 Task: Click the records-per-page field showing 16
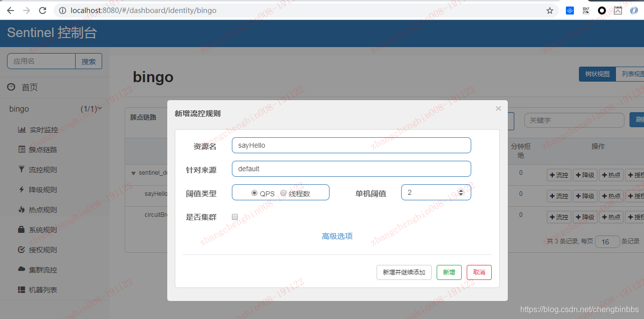point(607,242)
